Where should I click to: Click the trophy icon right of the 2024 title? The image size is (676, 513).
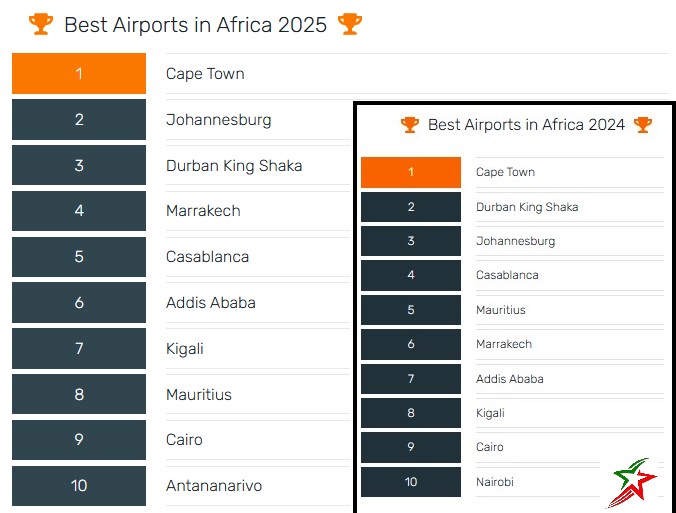(642, 125)
